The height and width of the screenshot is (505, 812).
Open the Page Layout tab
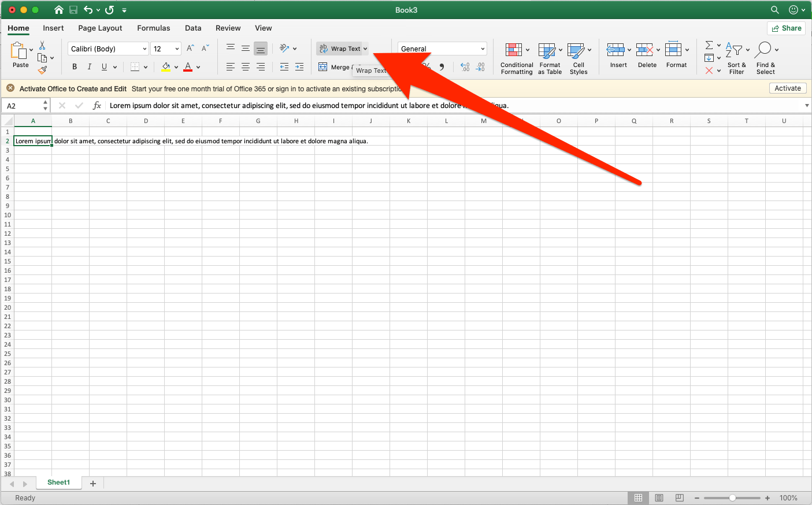point(100,28)
